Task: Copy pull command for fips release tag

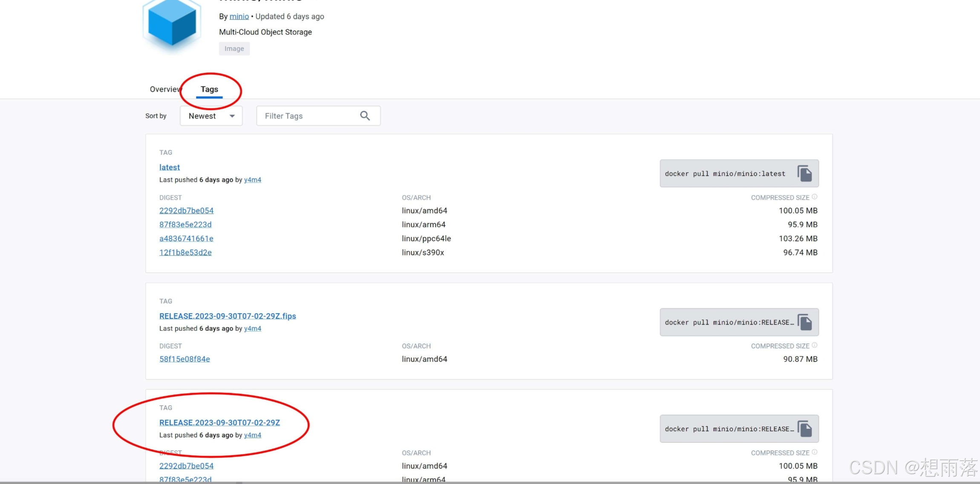Action: point(804,322)
